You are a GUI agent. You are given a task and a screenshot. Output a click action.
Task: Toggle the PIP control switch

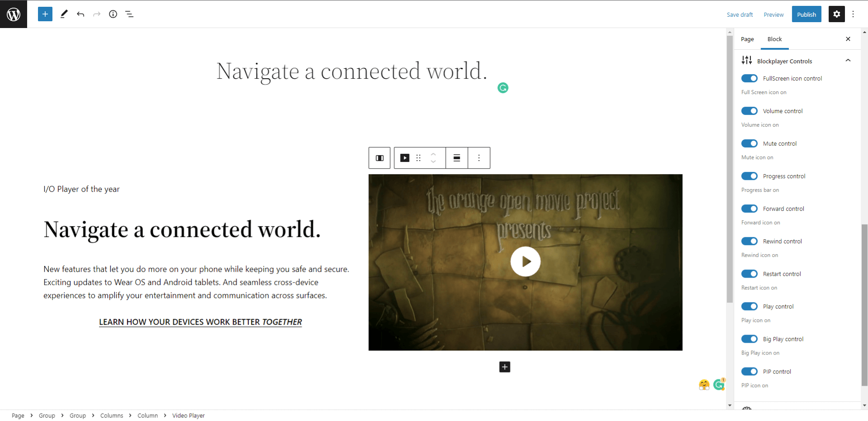[x=750, y=371]
